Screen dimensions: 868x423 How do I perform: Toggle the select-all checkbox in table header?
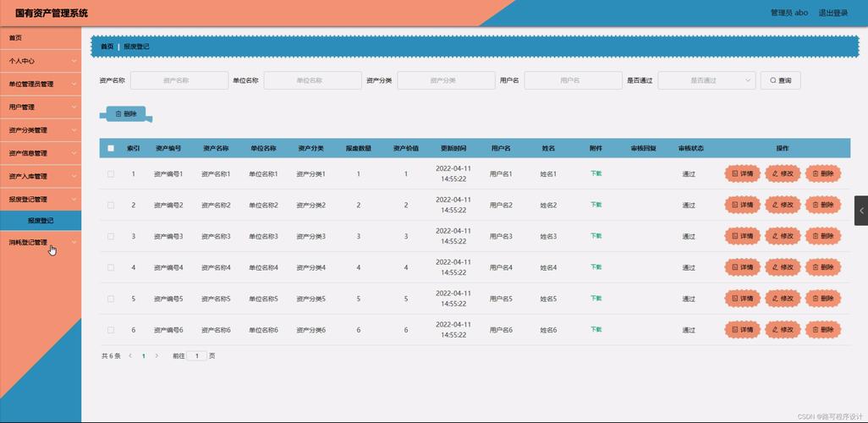(111, 148)
